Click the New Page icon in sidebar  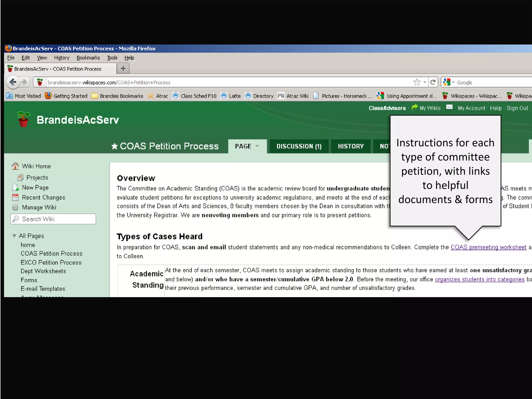pos(15,187)
